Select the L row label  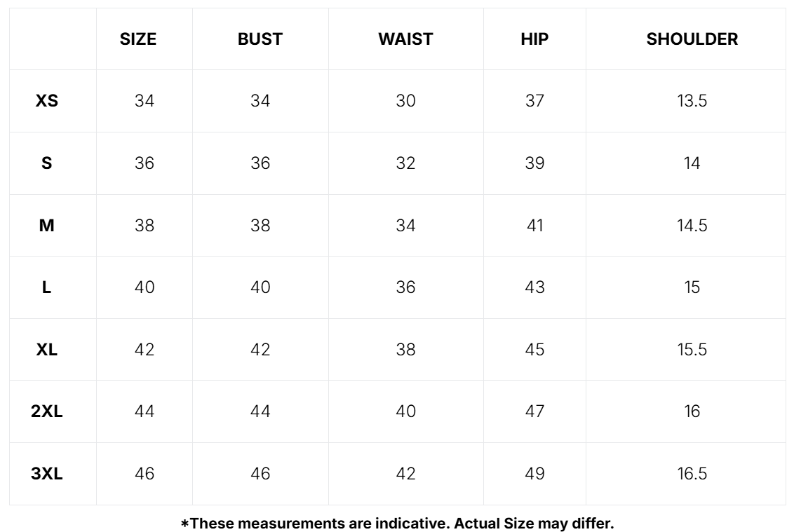coord(46,287)
